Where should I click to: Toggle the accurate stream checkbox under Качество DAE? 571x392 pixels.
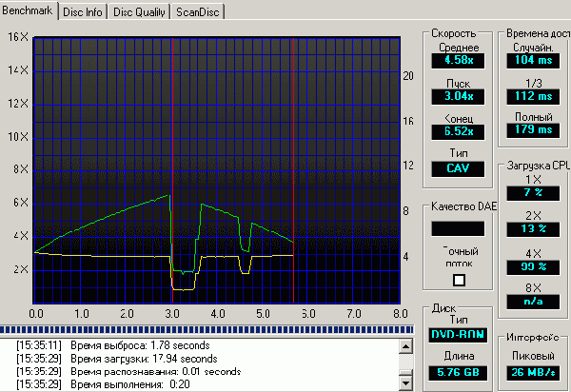pos(459,280)
